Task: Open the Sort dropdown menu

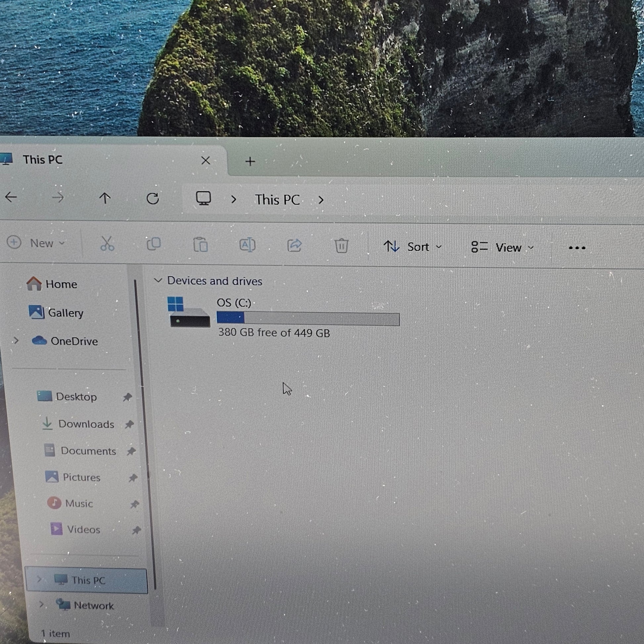Action: point(413,247)
